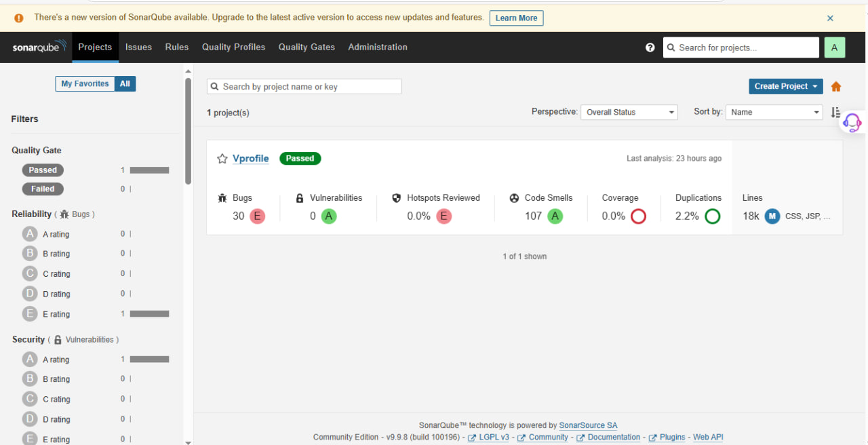
Task: Click the Code Smells radiation icon
Action: [515, 198]
